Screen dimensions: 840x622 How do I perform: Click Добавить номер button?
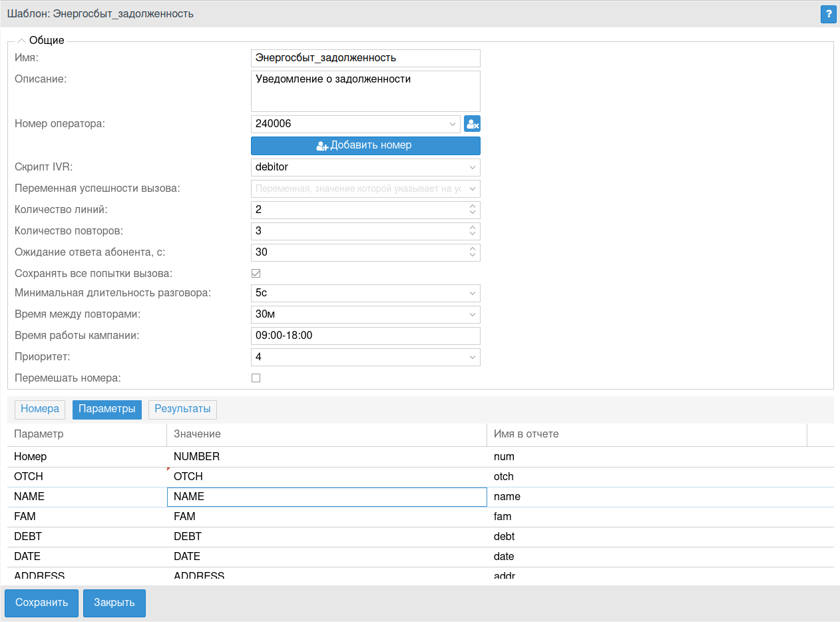[x=365, y=145]
